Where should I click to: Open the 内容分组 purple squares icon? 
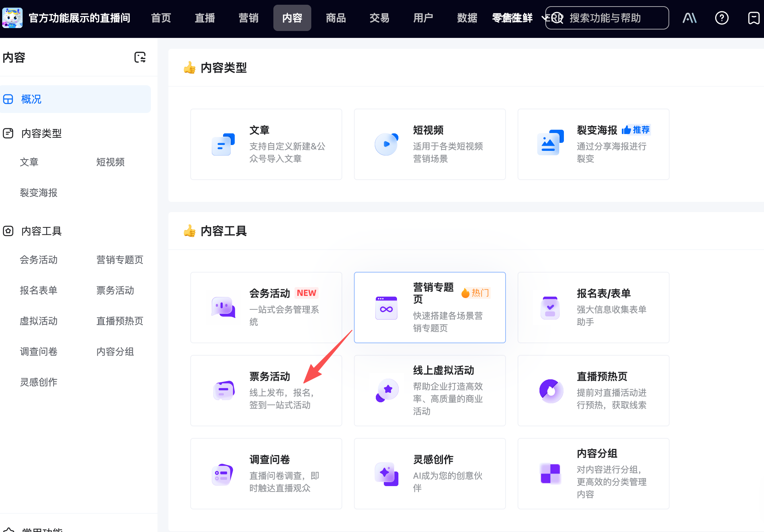550,473
